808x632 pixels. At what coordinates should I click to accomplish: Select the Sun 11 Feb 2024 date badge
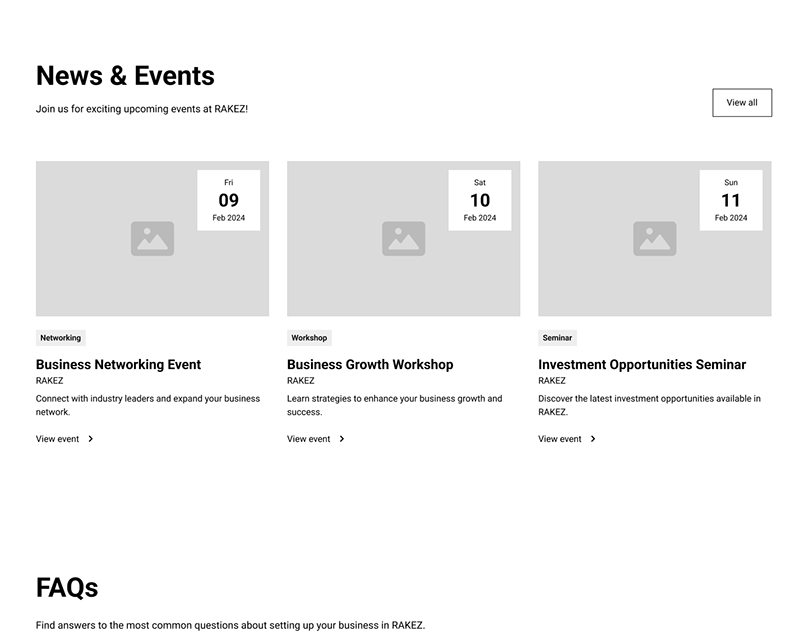730,199
